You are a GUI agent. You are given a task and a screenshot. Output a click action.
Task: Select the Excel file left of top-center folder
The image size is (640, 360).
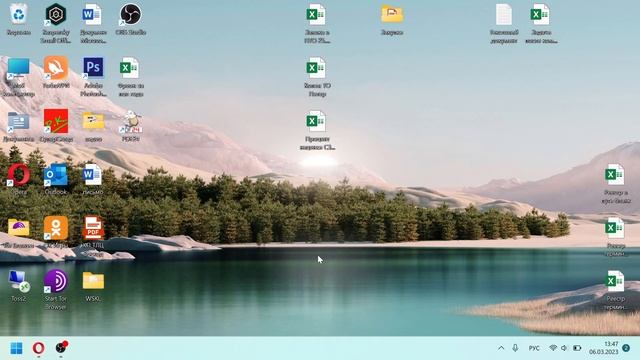point(316,15)
